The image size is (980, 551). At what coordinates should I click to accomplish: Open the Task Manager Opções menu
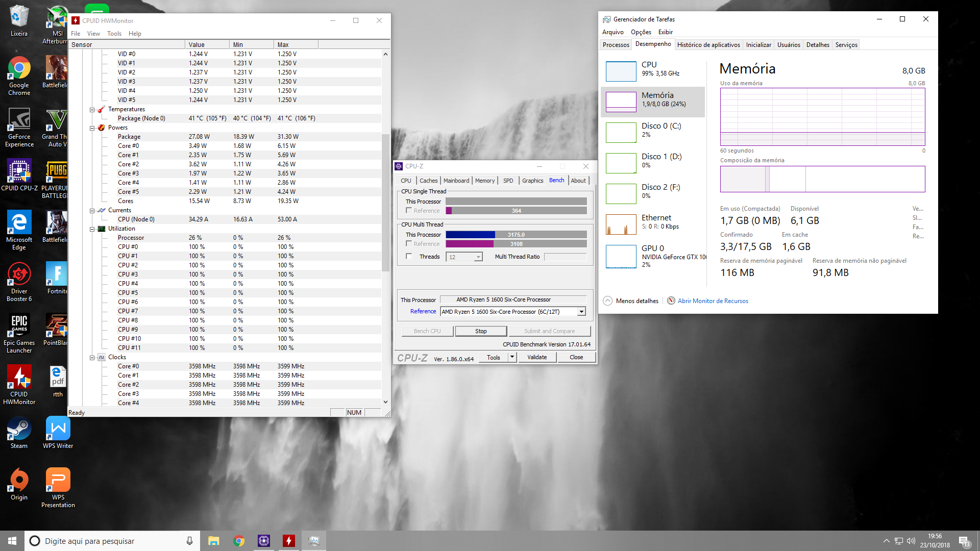tap(641, 32)
